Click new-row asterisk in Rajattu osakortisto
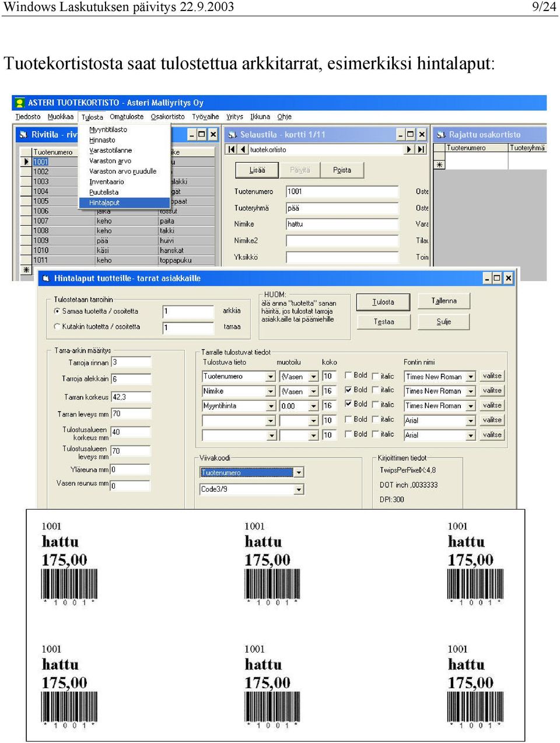Viewport: 560px width, 743px height. click(439, 164)
